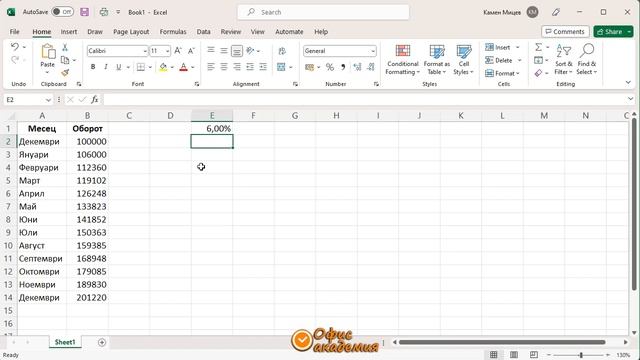Viewport: 640px width, 360px height.
Task: Apply Underline formatting
Action: click(118, 67)
